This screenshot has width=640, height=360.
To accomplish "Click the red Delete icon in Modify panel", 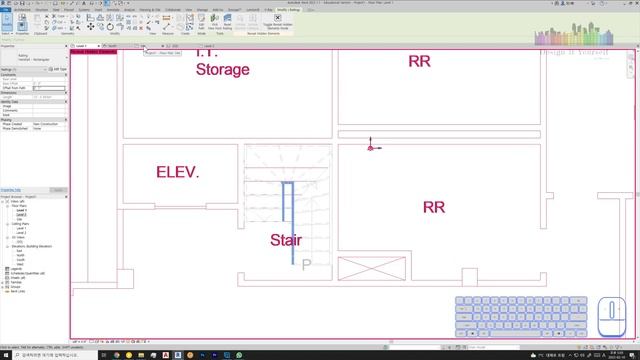I will (x=141, y=28).
